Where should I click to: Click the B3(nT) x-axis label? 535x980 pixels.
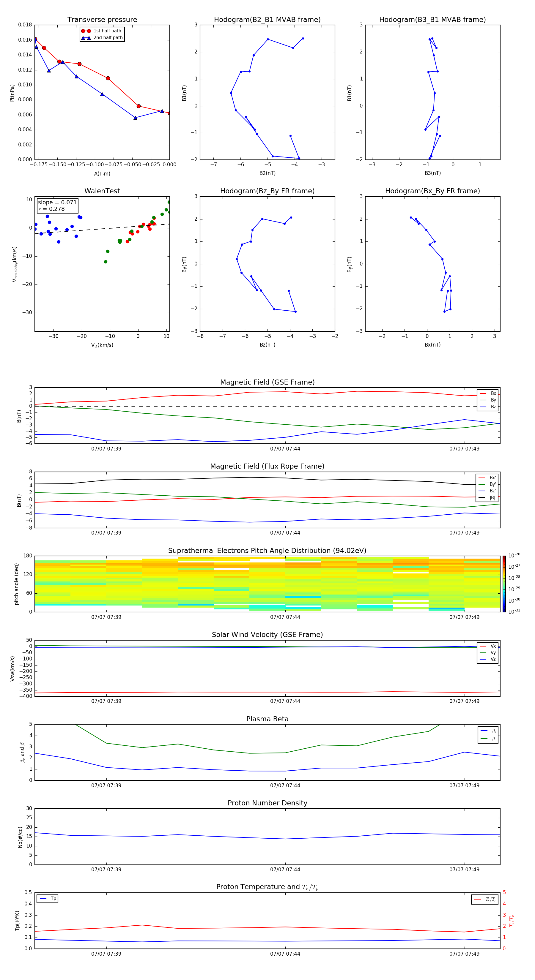pos(432,173)
